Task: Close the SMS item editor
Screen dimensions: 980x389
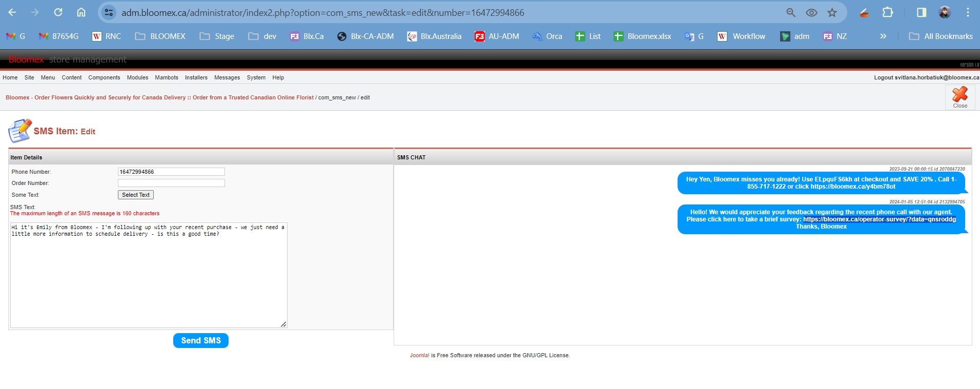Action: click(x=960, y=97)
